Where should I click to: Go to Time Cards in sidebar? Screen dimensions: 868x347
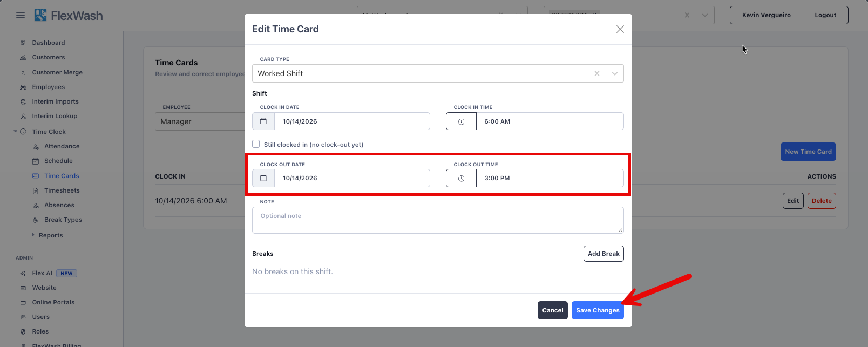62,176
